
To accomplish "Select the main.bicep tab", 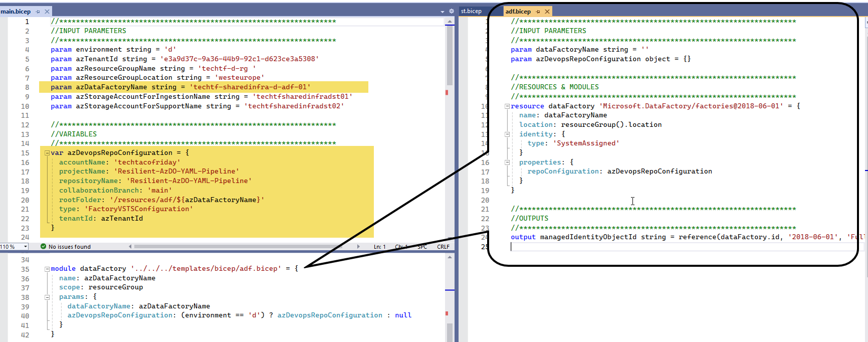I will click(16, 12).
